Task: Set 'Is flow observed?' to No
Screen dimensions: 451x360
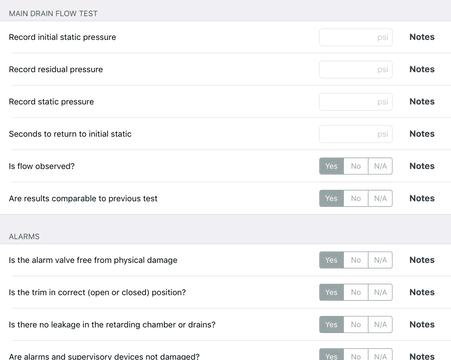Action: [x=356, y=166]
